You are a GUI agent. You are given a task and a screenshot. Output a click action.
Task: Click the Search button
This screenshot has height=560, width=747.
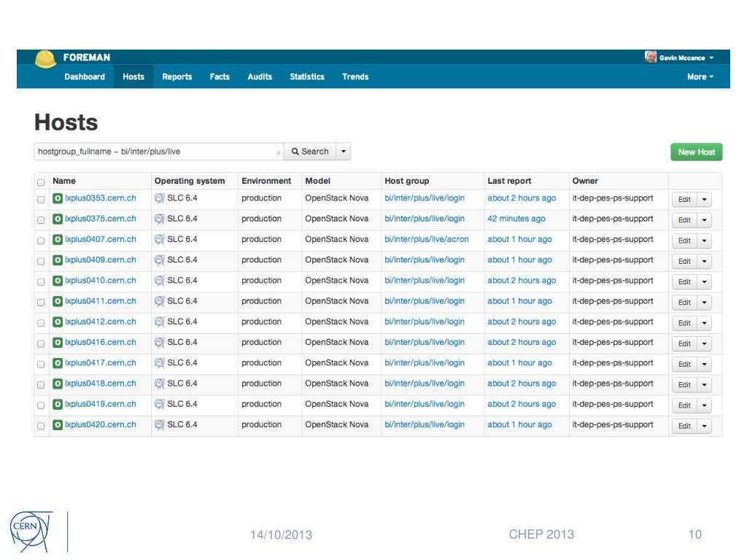310,152
